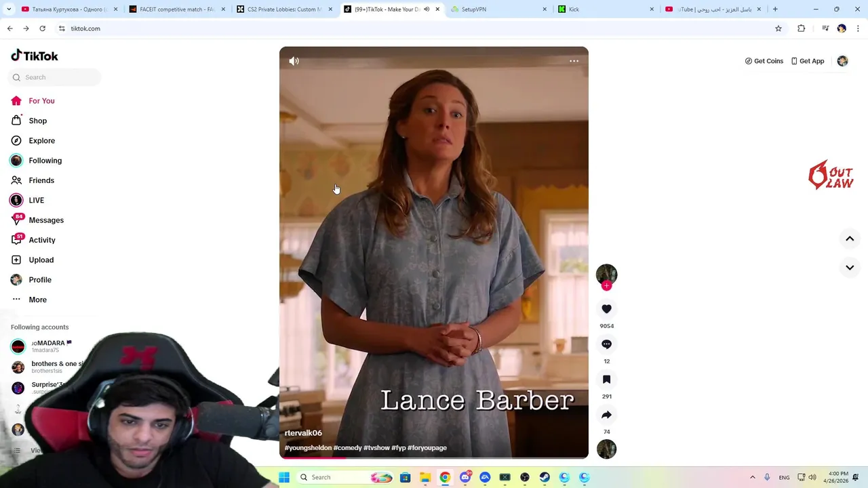Open the comments on the video
The image size is (868, 488).
(606, 344)
